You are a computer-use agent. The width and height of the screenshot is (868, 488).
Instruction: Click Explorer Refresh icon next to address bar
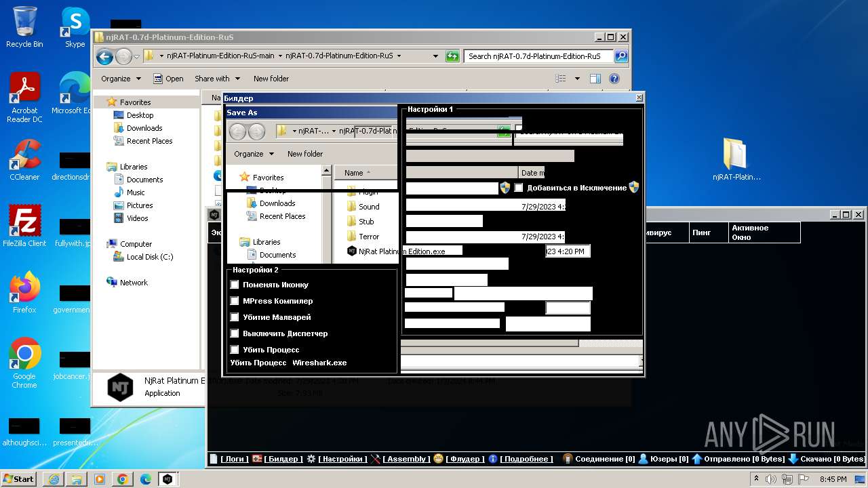452,56
